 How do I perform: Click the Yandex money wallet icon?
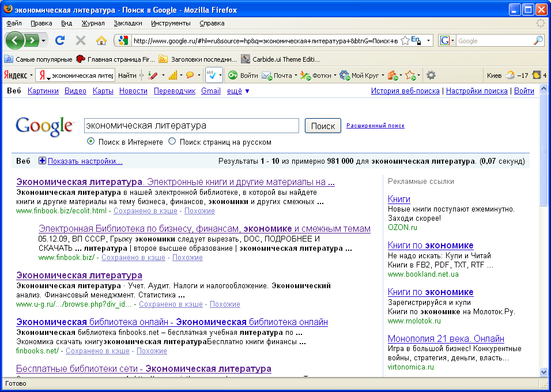pos(393,76)
